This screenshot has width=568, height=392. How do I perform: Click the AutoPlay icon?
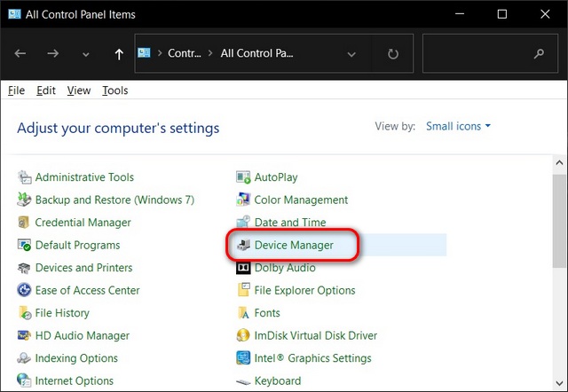243,177
